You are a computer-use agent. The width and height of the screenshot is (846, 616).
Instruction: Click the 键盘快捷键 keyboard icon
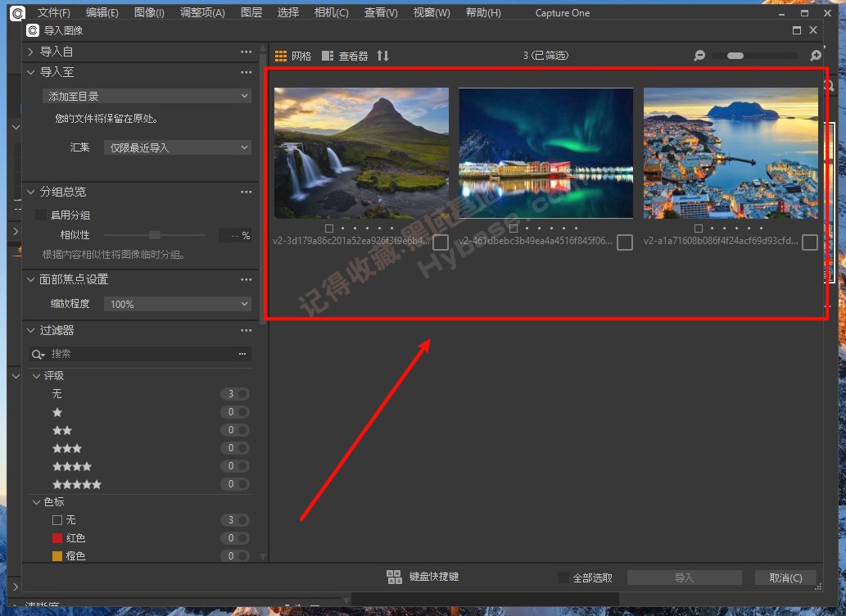[395, 577]
